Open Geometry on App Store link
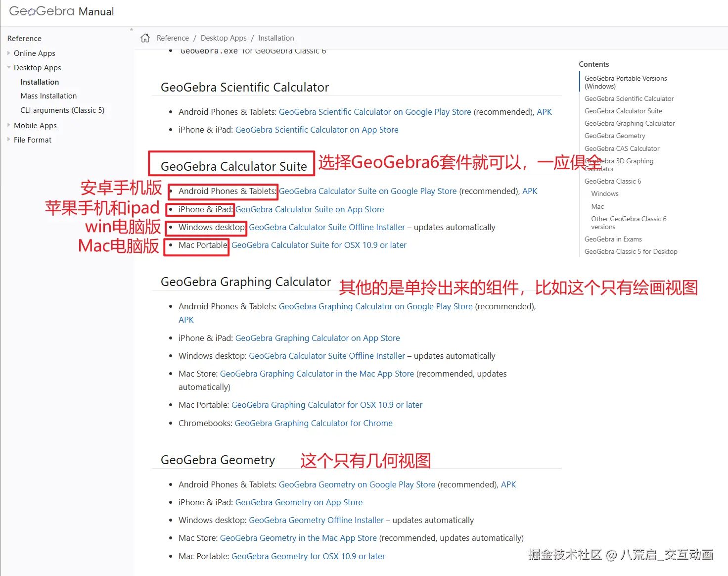Screen dimensions: 728x576 click(x=299, y=502)
